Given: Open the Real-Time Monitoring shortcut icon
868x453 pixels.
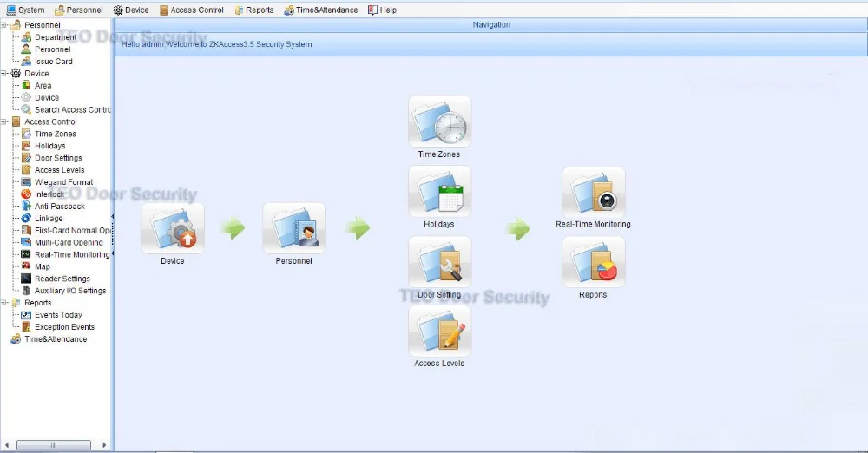Looking at the screenshot, I should tap(594, 192).
